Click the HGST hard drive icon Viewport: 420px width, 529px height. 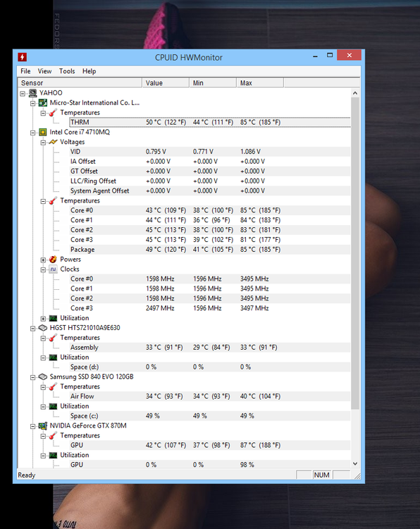tap(43, 328)
